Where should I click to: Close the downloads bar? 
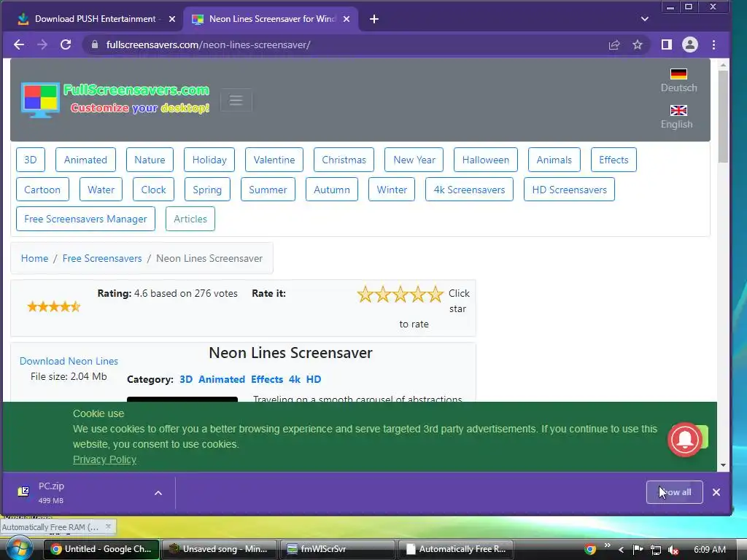coord(716,492)
